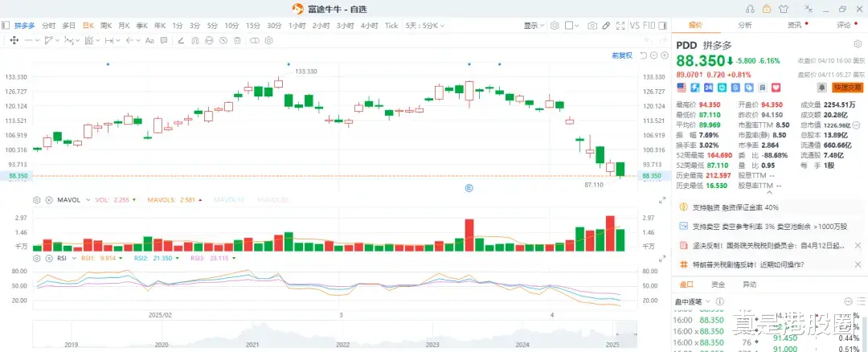
Task: Expand the measure range tool dropdown
Action: [x=117, y=40]
